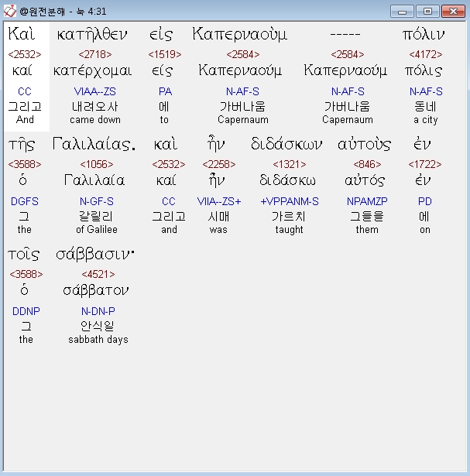Click the lemma σάββατον
The height and width of the screenshot is (476, 470).
[x=96, y=290]
